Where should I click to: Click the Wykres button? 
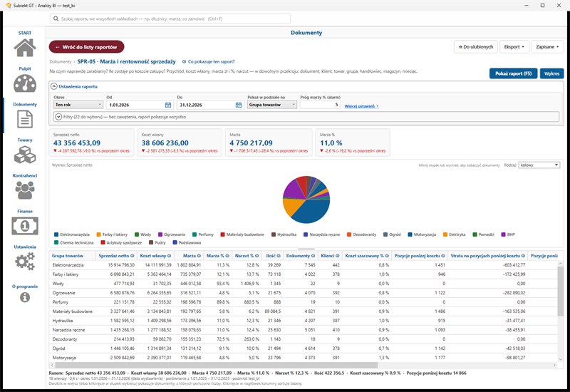(551, 73)
